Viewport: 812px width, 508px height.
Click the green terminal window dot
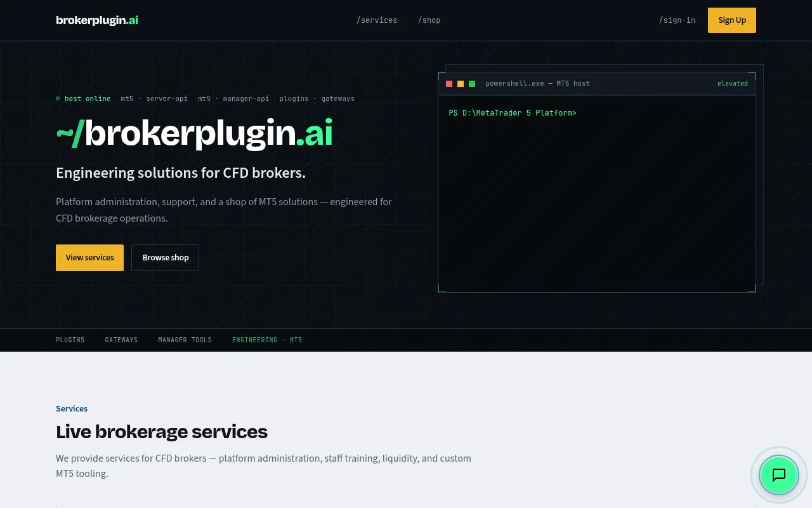click(x=472, y=84)
